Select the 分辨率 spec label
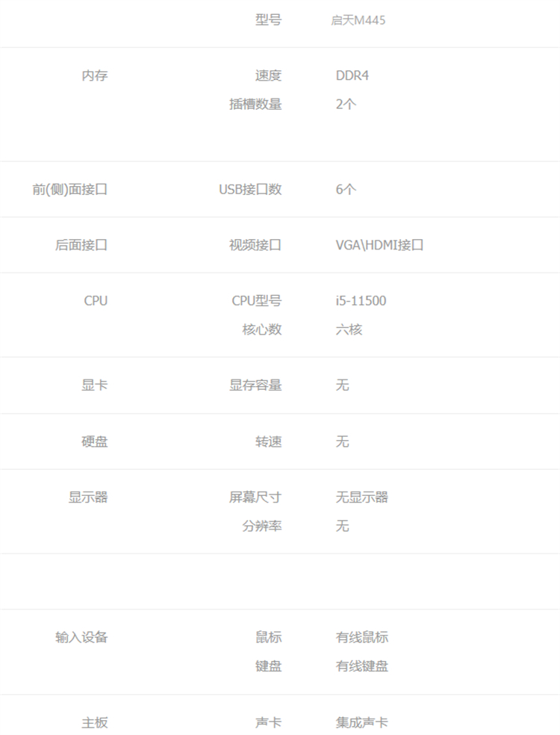This screenshot has width=560, height=735. [x=262, y=526]
